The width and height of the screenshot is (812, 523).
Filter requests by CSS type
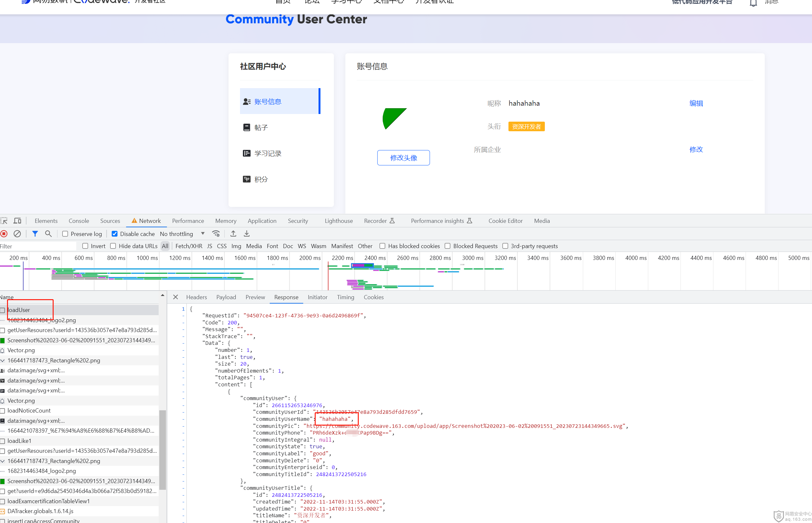click(x=222, y=246)
